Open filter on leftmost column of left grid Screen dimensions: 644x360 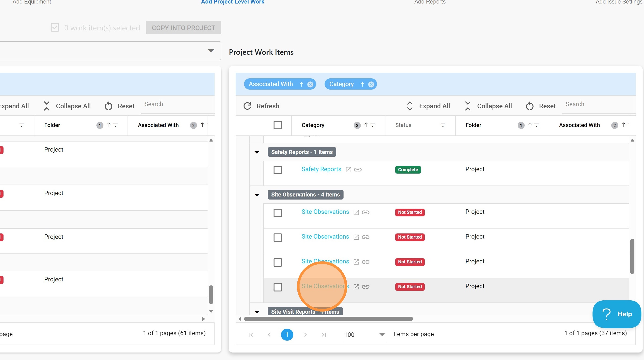22,125
